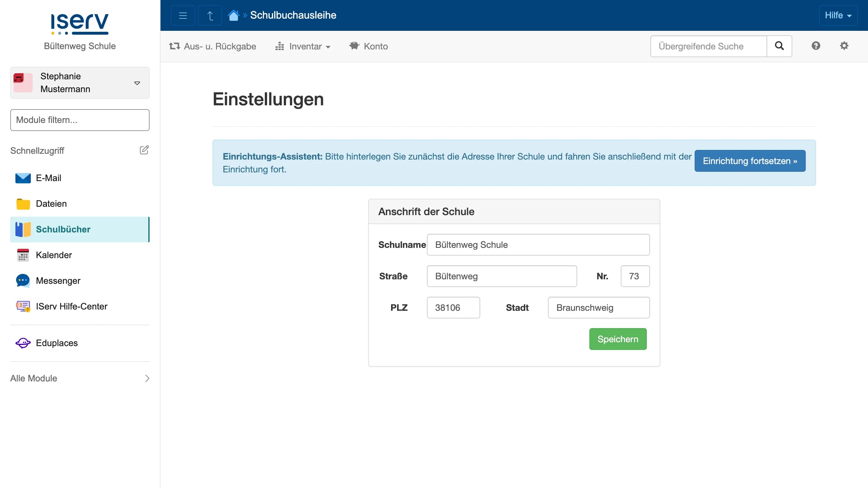The height and width of the screenshot is (488, 868).
Task: Open the Hilfe dropdown
Action: pyautogui.click(x=838, y=15)
